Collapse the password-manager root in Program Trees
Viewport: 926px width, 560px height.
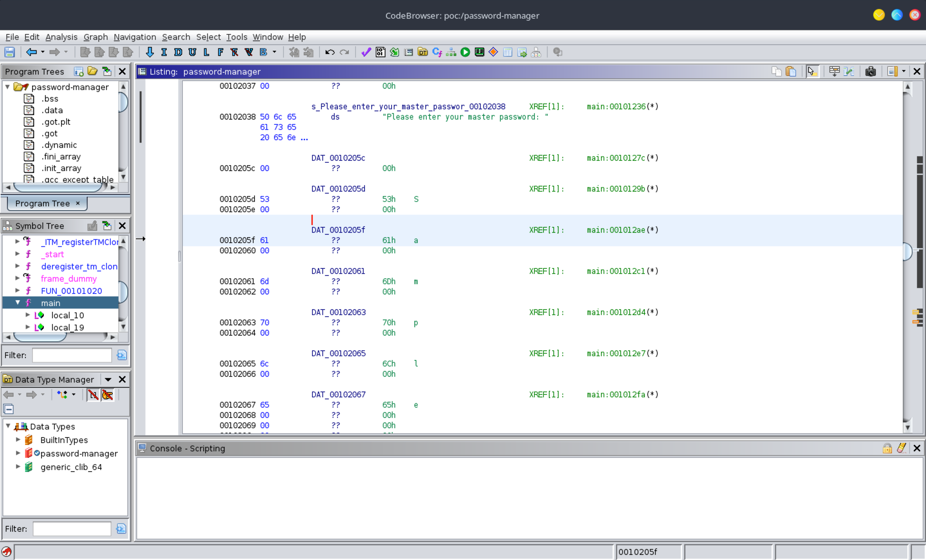(7, 87)
